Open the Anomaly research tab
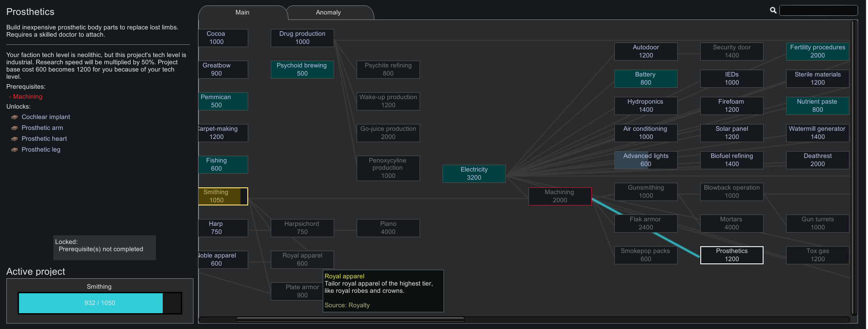 329,13
